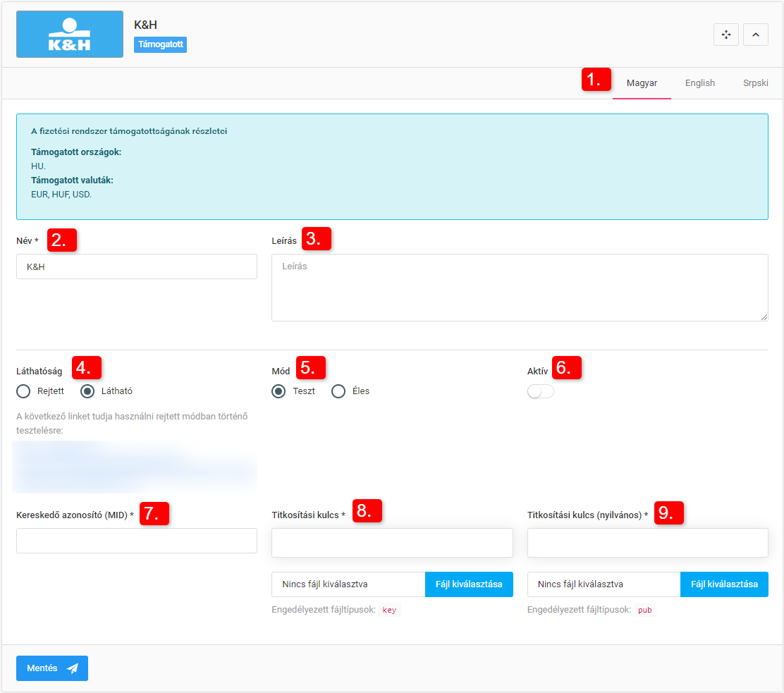Click the K&H bank logo
784x693 pixels.
coord(70,35)
